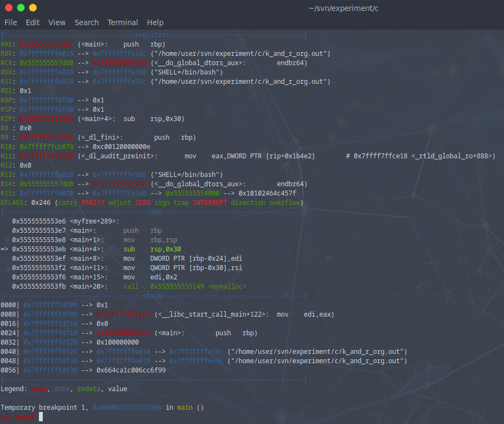Click the code section header
Screen dimensions: 504x424
click(x=154, y=212)
